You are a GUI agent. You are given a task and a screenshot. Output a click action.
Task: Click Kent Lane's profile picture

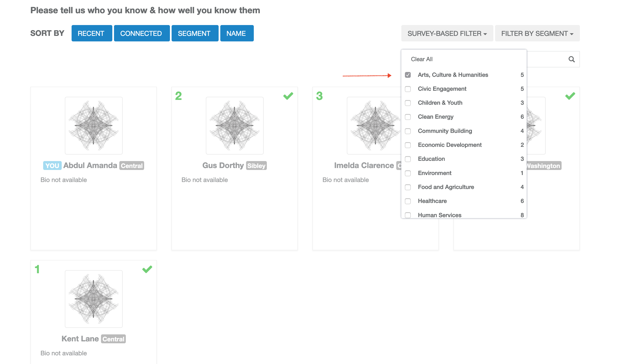[x=94, y=299]
